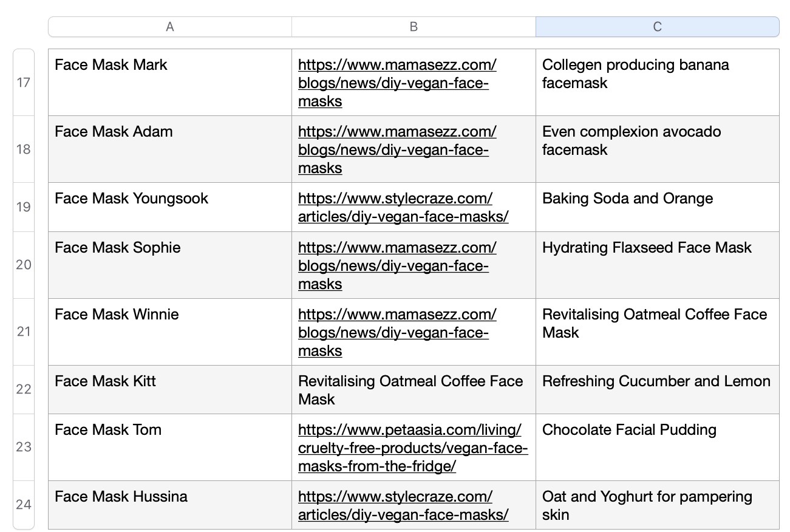Select row 19 header
Viewport: 790px width, 532px height.
[24, 207]
